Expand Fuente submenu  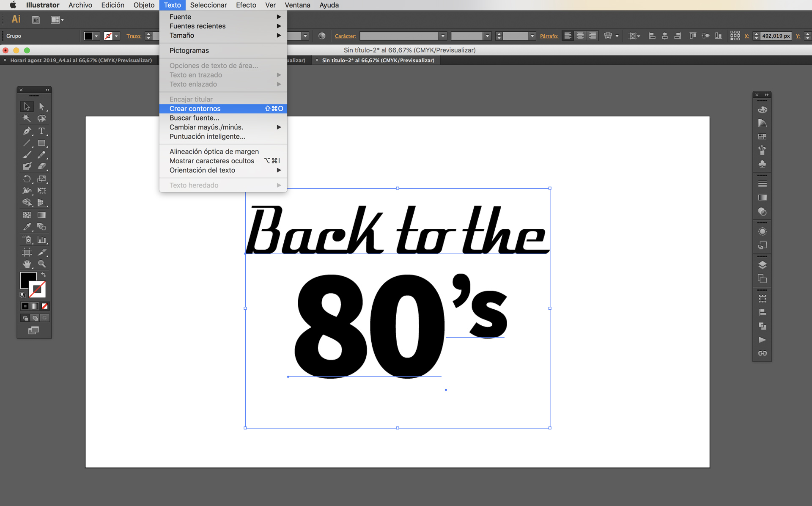pyautogui.click(x=223, y=17)
